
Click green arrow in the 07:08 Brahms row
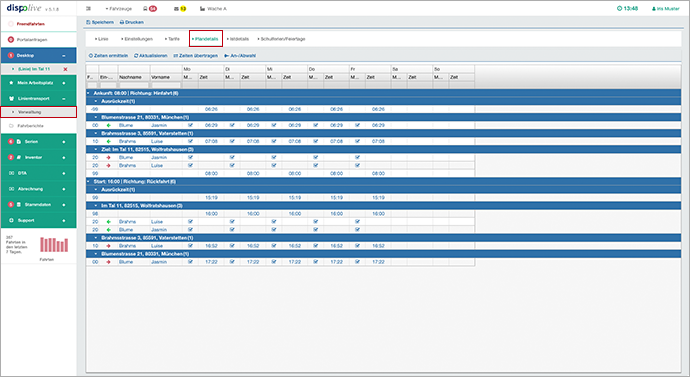pyautogui.click(x=108, y=141)
